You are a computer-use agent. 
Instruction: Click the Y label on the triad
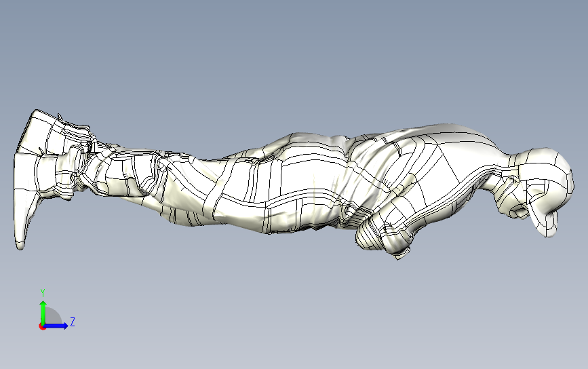tap(43, 293)
